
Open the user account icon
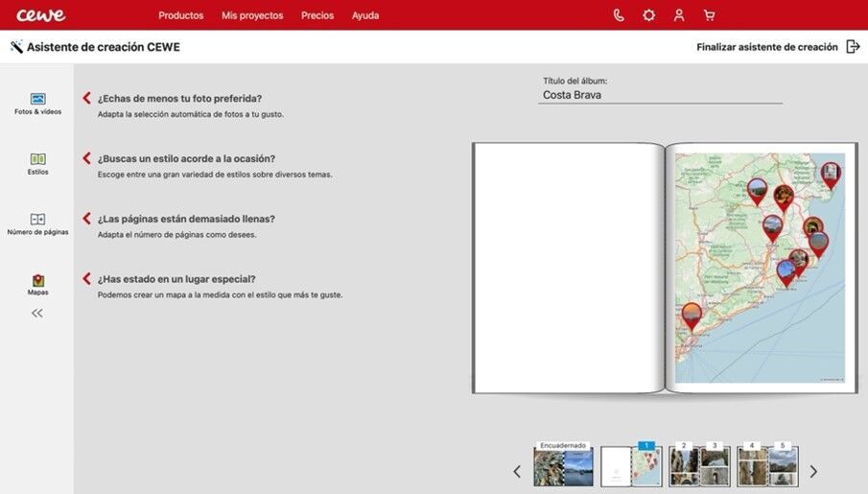679,15
